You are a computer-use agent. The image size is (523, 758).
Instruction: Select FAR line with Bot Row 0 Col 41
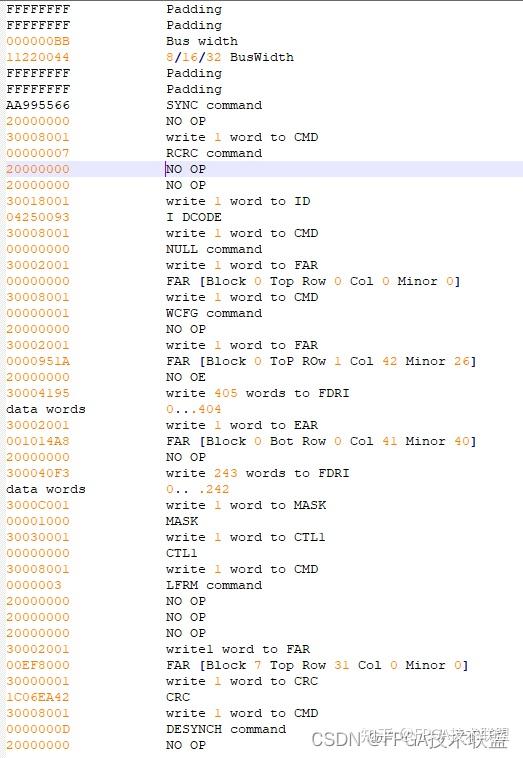coord(321,441)
